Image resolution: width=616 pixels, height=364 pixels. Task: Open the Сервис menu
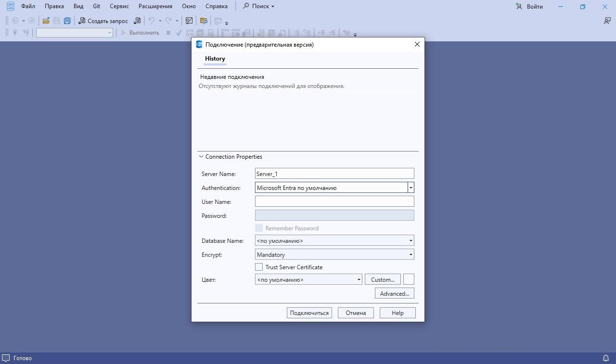[119, 6]
